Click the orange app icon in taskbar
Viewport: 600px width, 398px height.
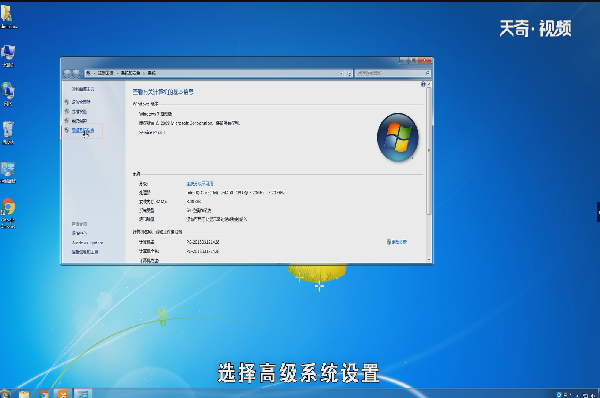tap(63, 394)
